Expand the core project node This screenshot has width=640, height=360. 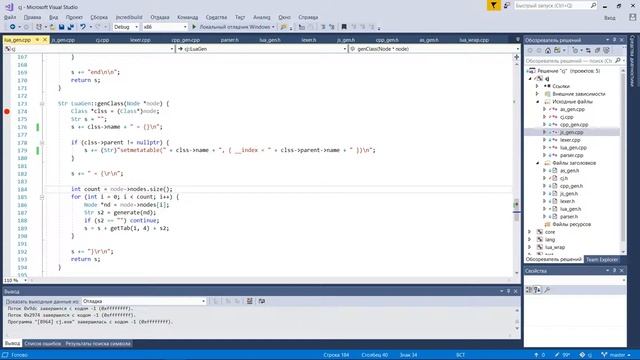[530, 232]
